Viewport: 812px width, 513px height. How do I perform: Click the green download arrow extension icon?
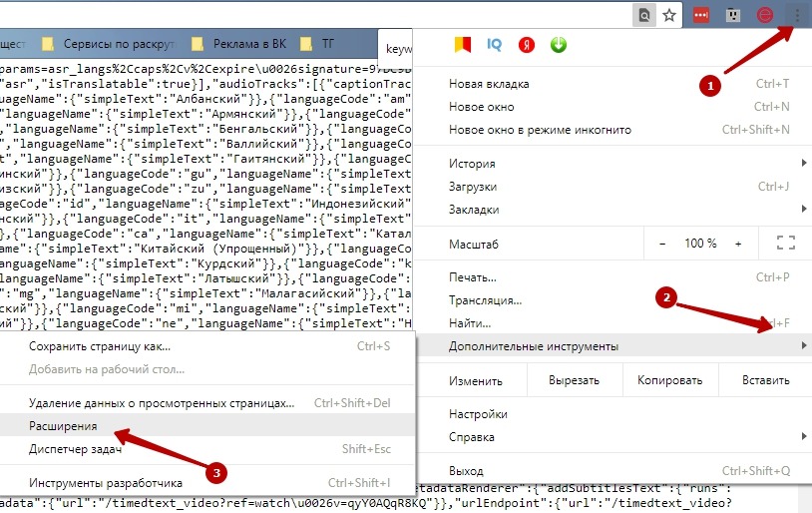[559, 45]
